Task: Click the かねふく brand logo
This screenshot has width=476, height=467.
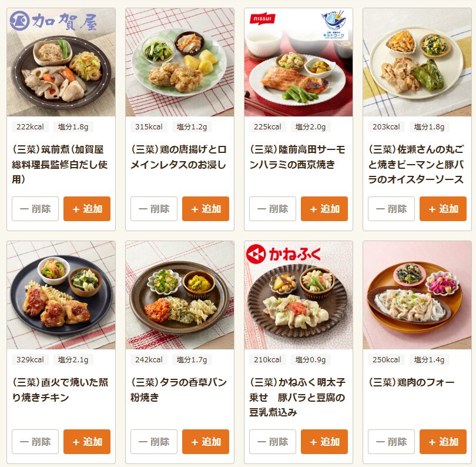Action: [283, 254]
